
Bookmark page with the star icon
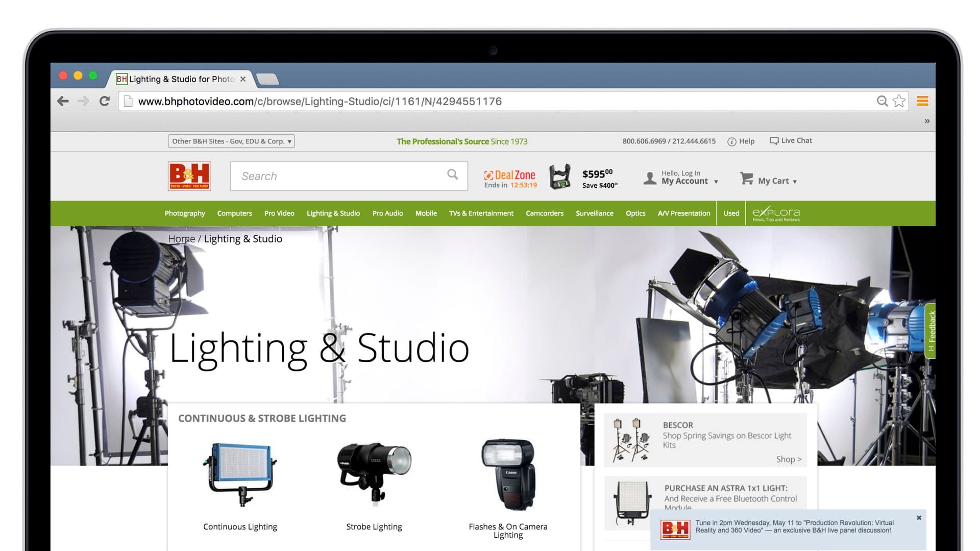click(899, 101)
